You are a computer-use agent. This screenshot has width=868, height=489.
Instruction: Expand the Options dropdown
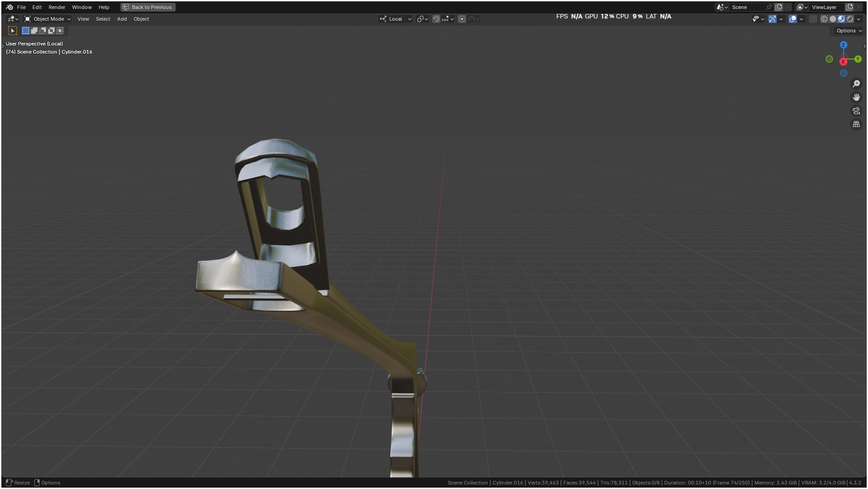849,31
